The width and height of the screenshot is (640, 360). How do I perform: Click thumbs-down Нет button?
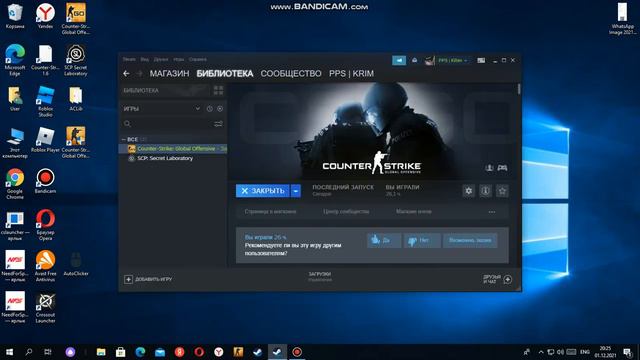pyautogui.click(x=422, y=240)
